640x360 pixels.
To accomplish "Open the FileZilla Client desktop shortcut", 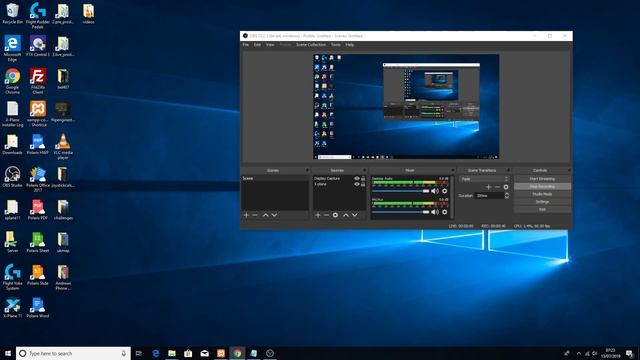I will click(38, 81).
